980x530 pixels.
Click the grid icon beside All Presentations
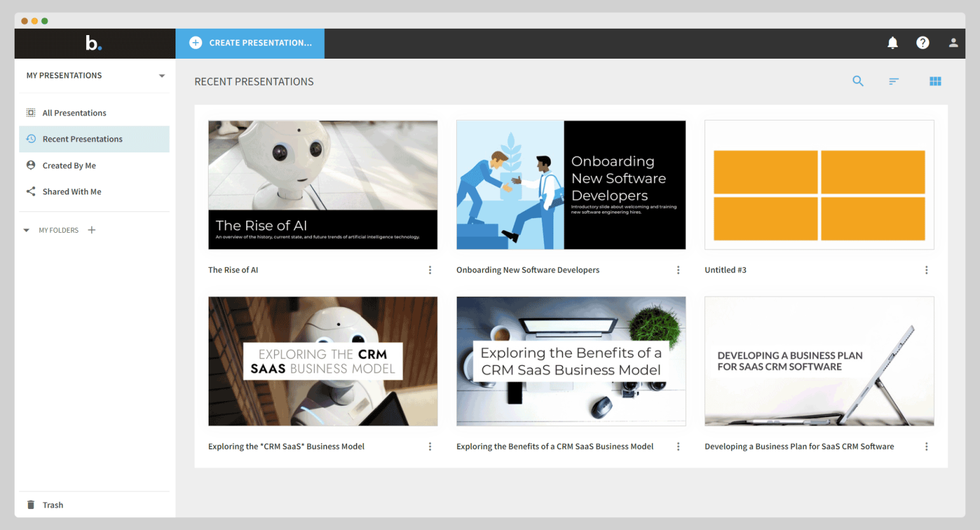(31, 112)
